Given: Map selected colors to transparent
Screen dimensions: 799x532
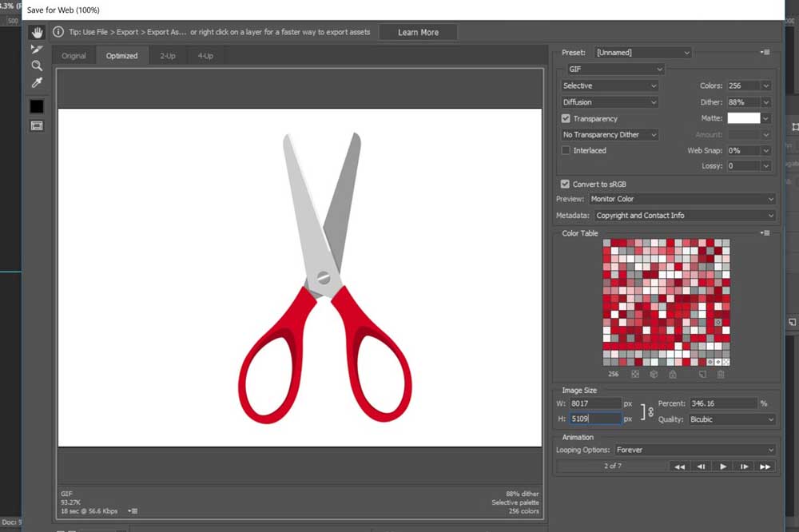Looking at the screenshot, I should point(635,374).
